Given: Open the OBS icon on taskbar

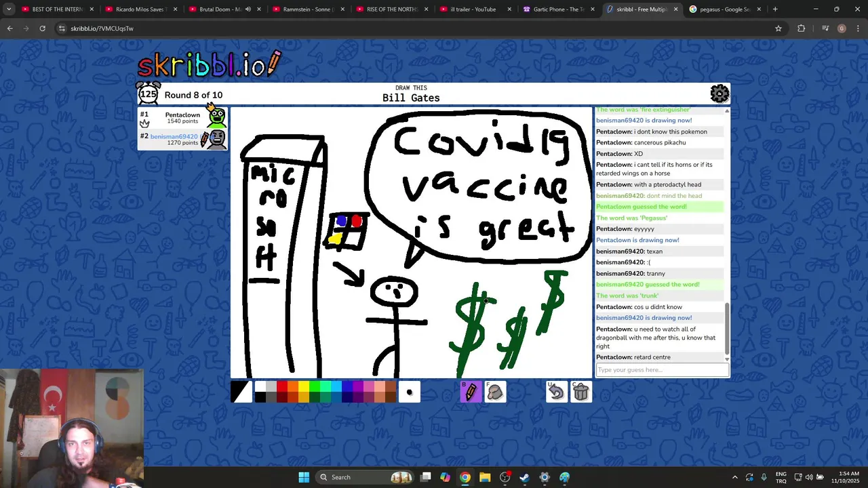Looking at the screenshot, I should click(x=505, y=477).
